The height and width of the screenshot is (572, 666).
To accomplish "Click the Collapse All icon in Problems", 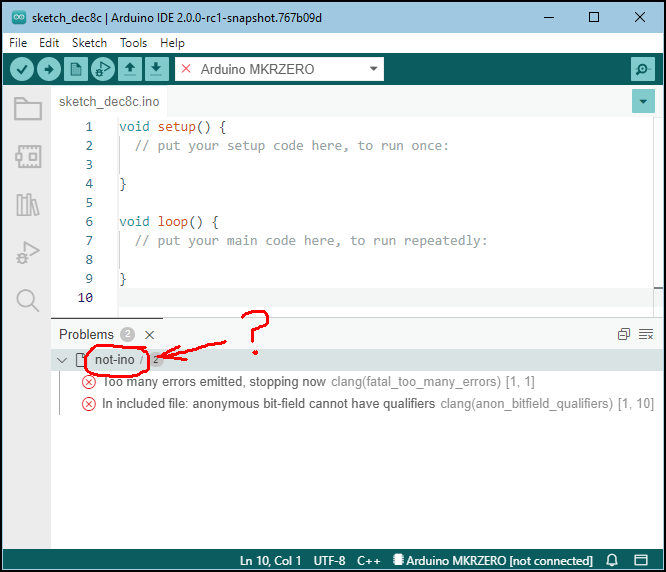I will tap(624, 334).
